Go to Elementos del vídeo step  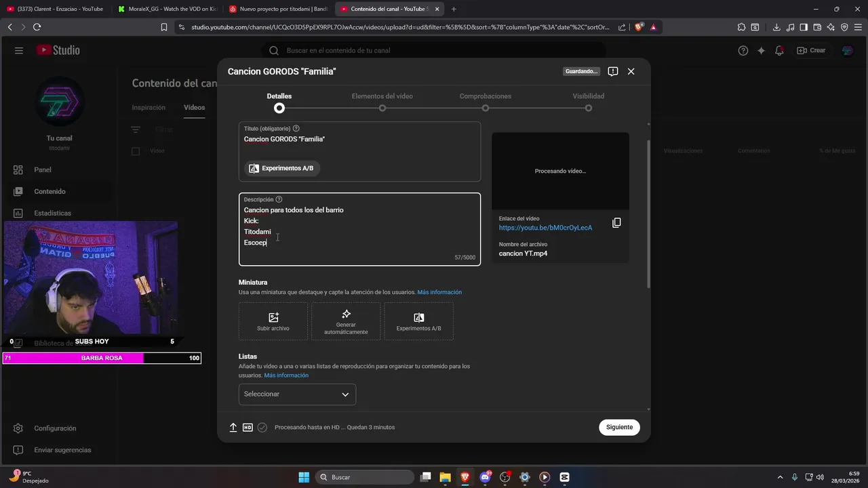click(382, 102)
